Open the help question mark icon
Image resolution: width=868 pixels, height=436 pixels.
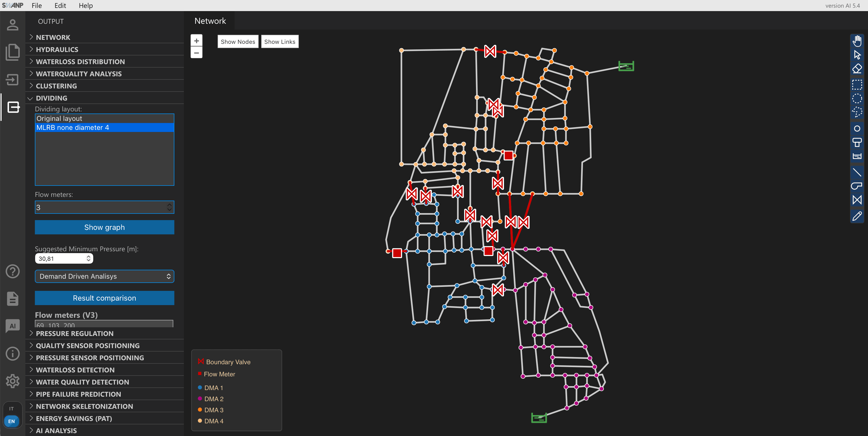point(12,271)
